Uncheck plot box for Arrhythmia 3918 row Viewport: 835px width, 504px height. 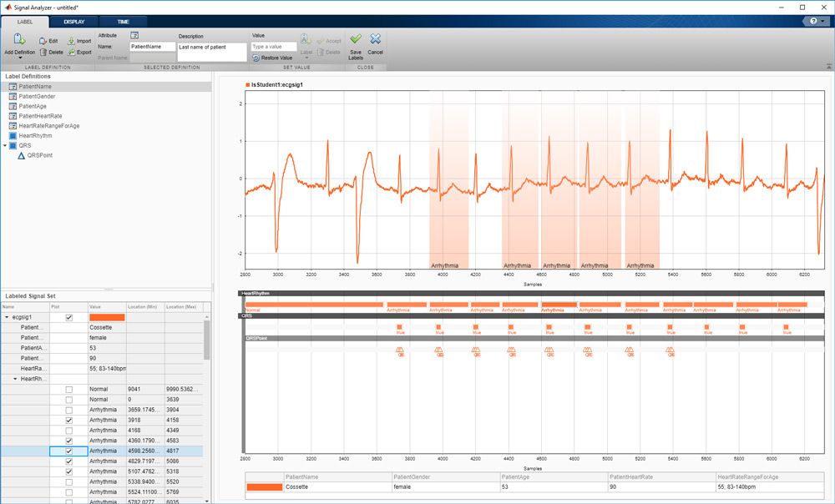68,420
